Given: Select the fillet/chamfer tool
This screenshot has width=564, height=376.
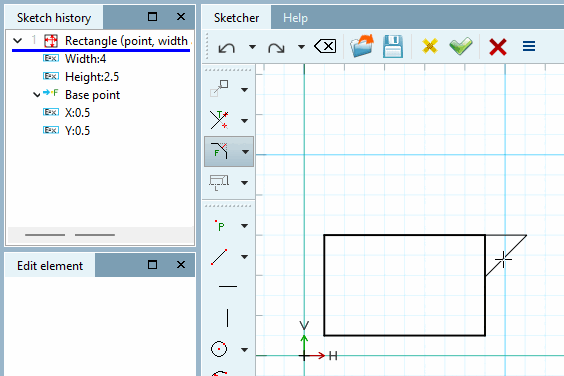Looking at the screenshot, I should (219, 151).
